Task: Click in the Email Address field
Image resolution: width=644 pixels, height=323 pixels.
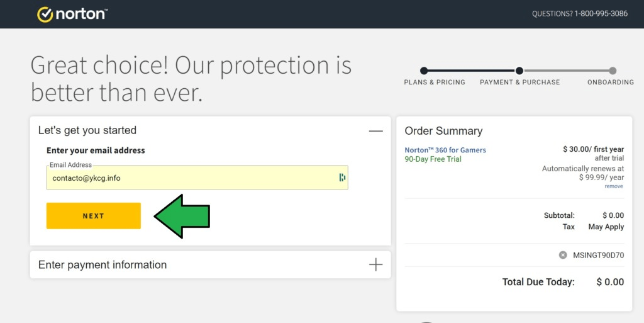Action: coord(197,178)
